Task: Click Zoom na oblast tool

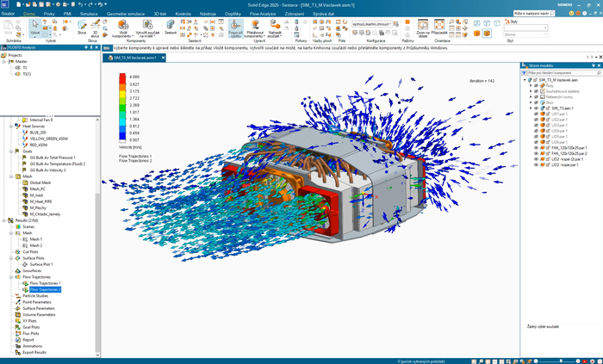Action: click(423, 28)
